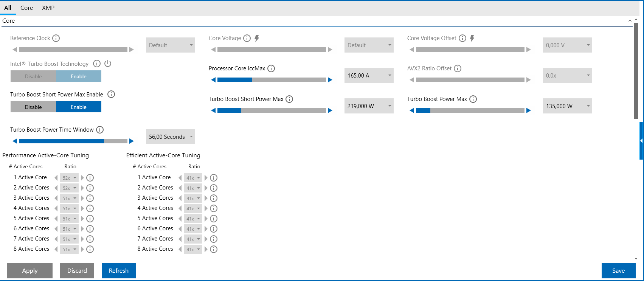The height and width of the screenshot is (281, 644).
Task: Expand the 56,00 Seconds time window dropdown
Action: tap(171, 137)
